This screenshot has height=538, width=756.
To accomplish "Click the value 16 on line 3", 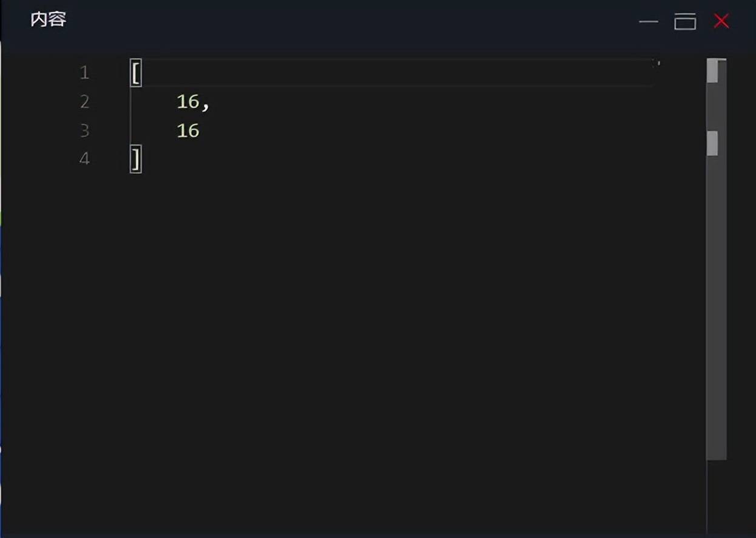I will point(188,131).
